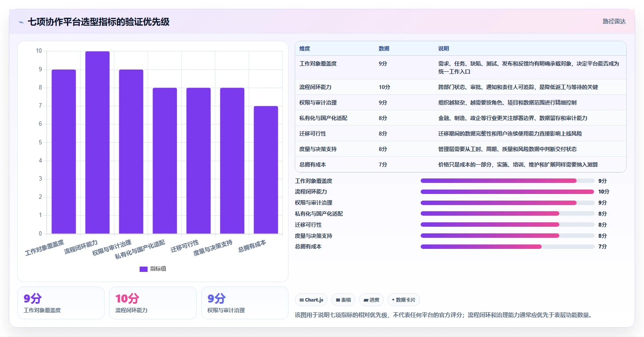Click the 路径雷达 label in the header
The width and height of the screenshot is (644, 337).
(x=614, y=21)
